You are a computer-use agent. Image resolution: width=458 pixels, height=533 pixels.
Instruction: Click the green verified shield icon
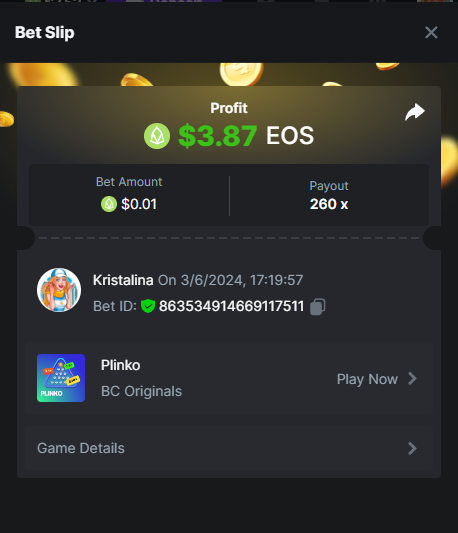pos(148,306)
